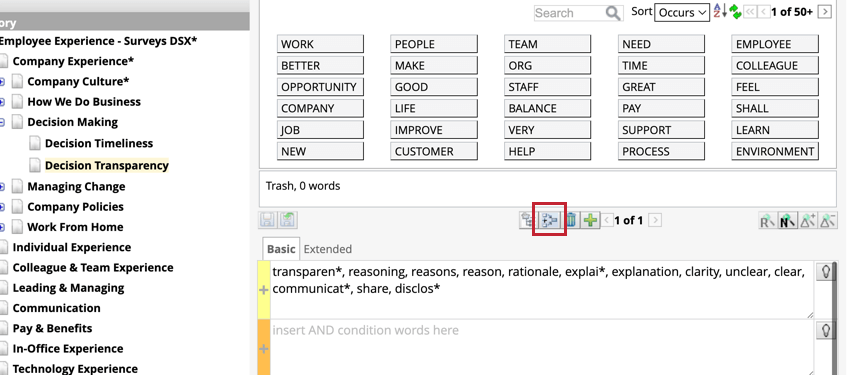
Task: Click the yellow plus on OR row
Action: 264,290
